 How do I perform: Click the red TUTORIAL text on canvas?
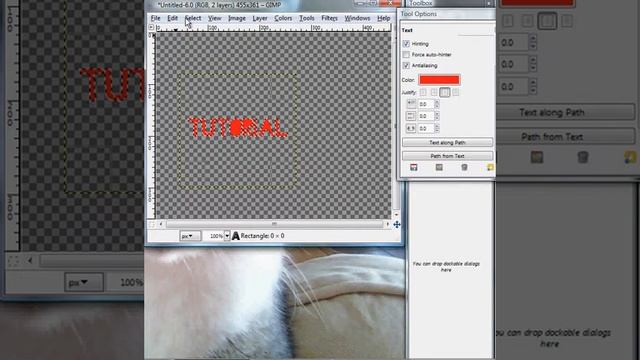coord(238,127)
